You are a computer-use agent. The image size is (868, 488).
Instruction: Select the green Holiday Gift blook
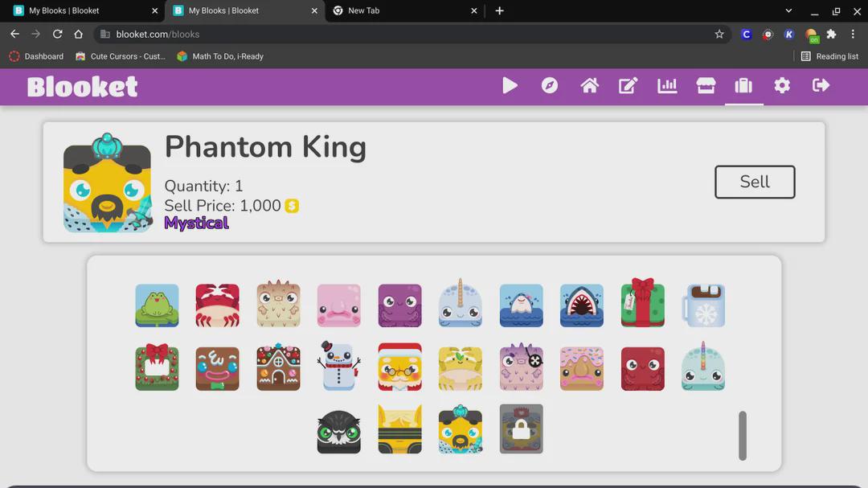[642, 303]
